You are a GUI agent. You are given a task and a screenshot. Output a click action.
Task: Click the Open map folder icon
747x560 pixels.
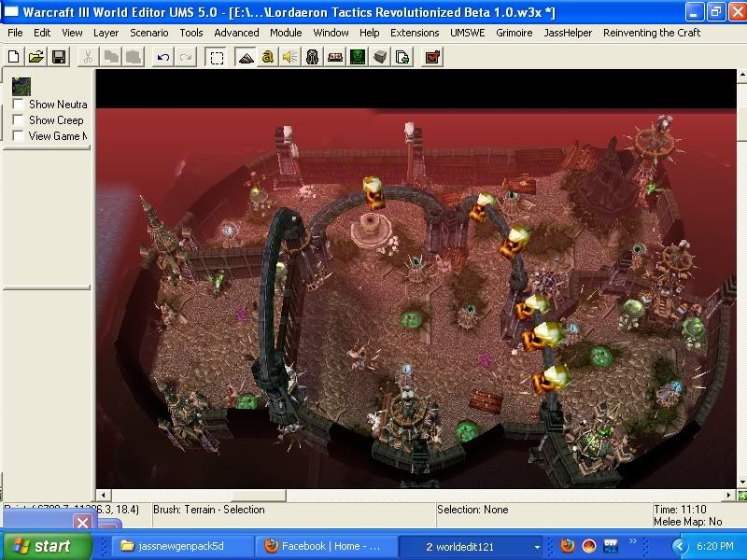[36, 57]
